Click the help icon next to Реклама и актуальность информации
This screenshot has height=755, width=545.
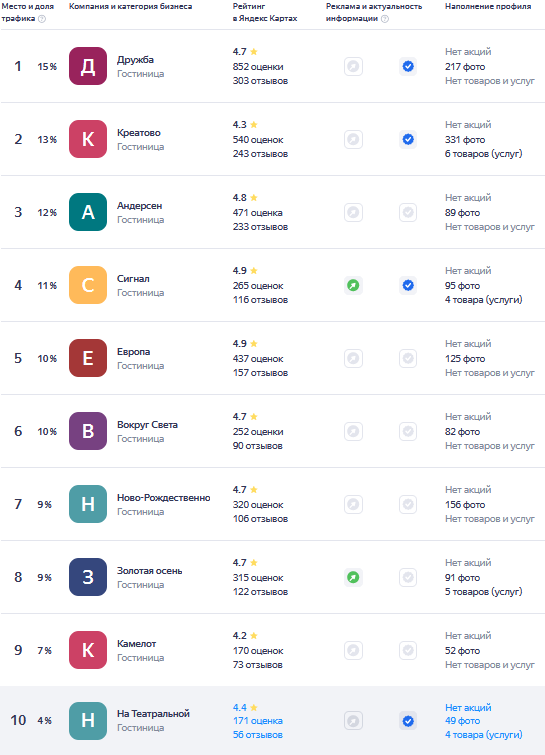[x=385, y=19]
